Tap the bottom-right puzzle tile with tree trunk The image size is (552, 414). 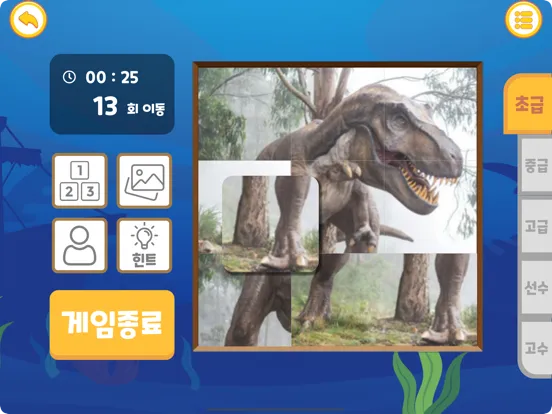coord(430,299)
